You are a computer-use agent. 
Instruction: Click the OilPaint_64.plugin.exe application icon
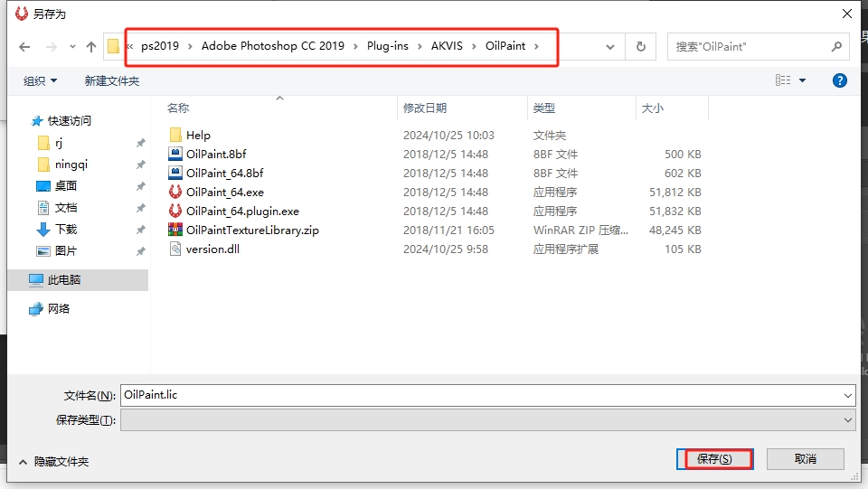tap(175, 211)
